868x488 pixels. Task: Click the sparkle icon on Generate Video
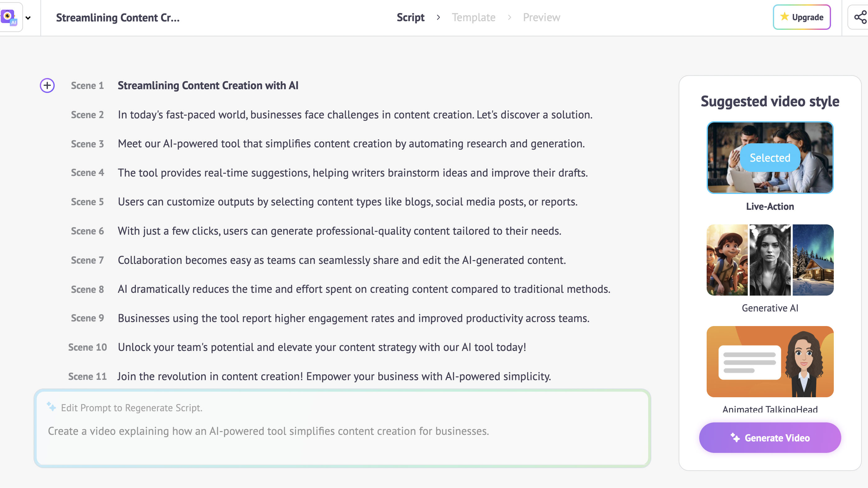(735, 437)
